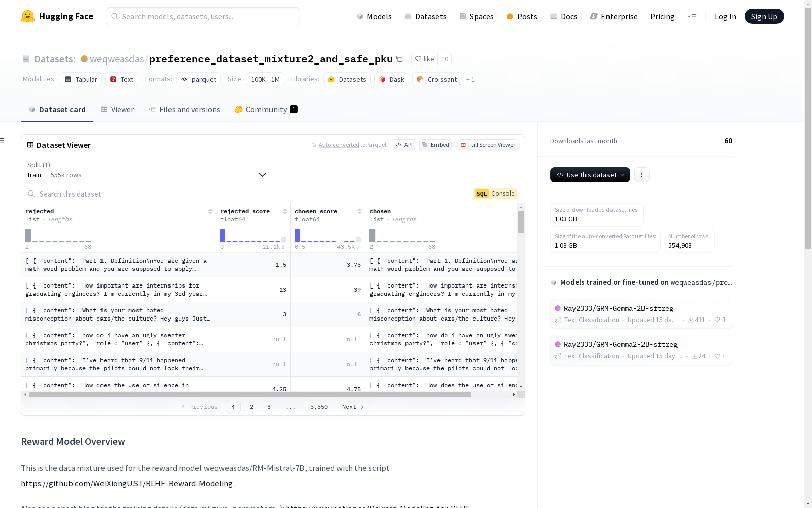Open the Community tab
Screen dimensions: 812x508
(266, 110)
